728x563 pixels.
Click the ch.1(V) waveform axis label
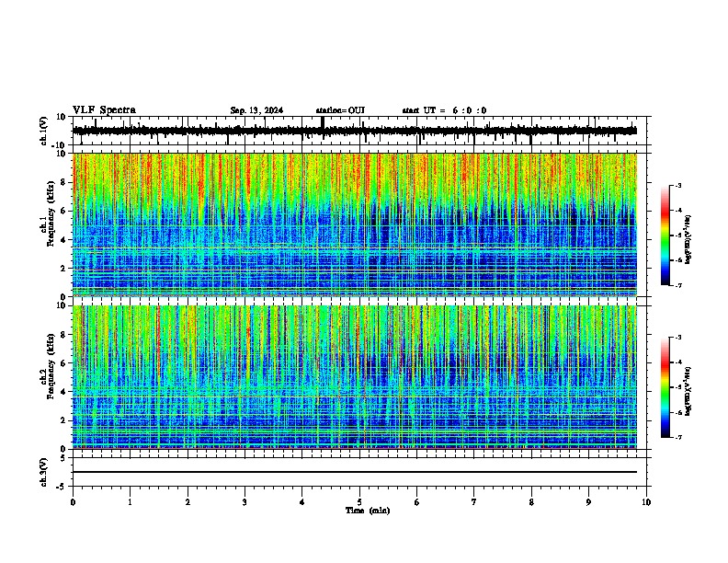pyautogui.click(x=44, y=131)
